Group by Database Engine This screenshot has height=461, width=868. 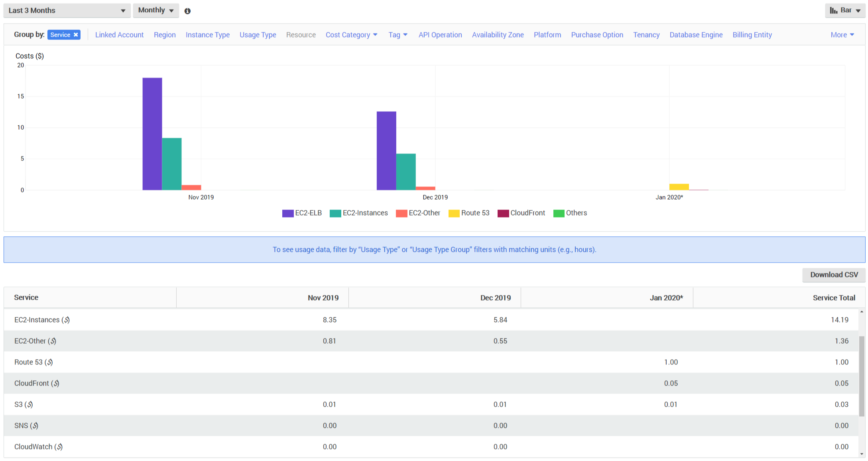(696, 35)
